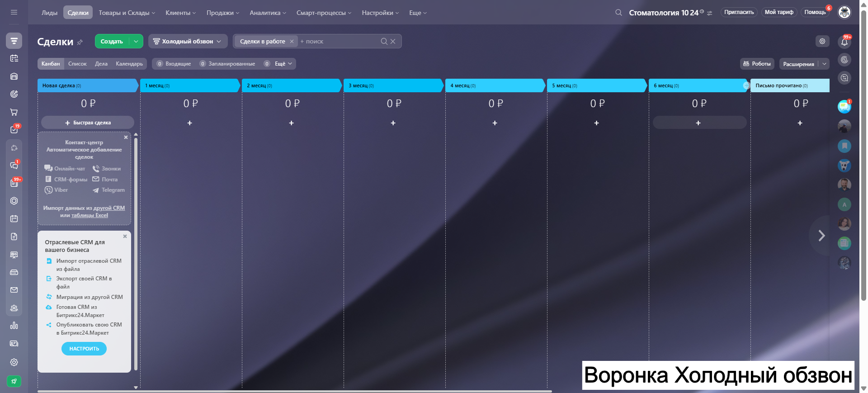Click the search magnifier in the top bar
This screenshot has width=868, height=393.
coord(618,13)
